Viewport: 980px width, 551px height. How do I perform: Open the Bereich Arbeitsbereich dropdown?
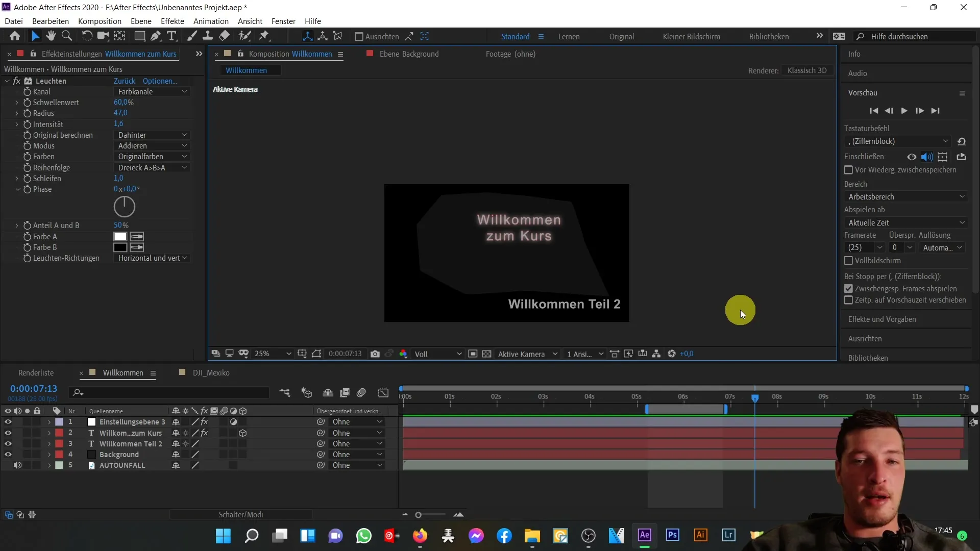click(x=906, y=197)
